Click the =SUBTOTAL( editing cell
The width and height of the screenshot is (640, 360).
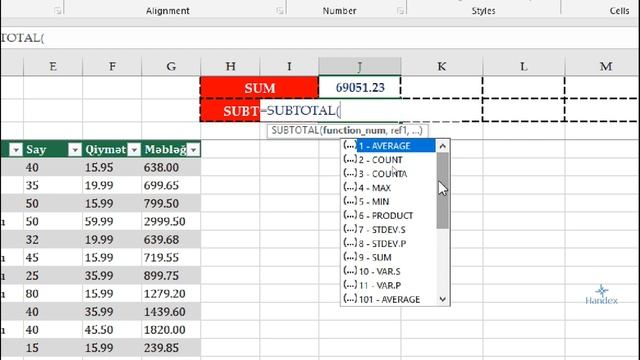(329, 111)
